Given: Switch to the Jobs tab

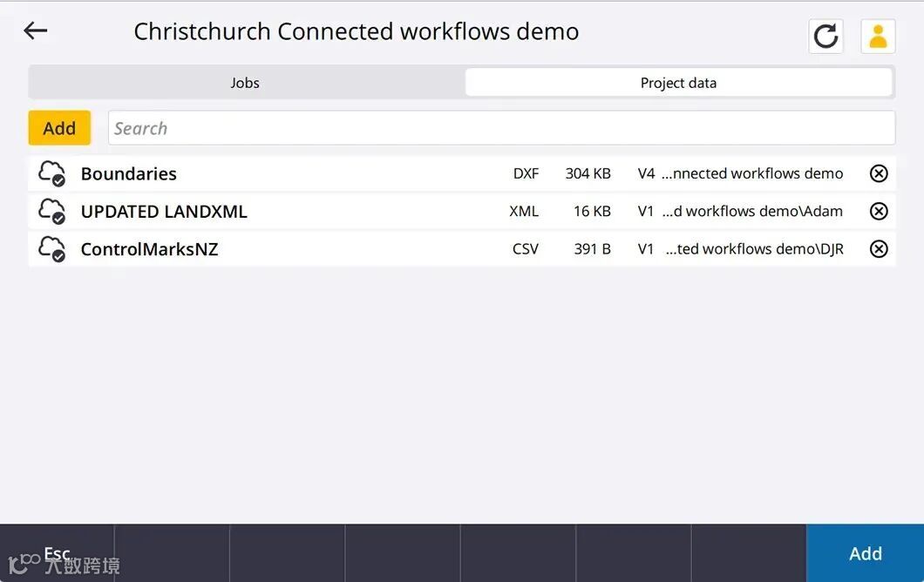Looking at the screenshot, I should click(245, 83).
